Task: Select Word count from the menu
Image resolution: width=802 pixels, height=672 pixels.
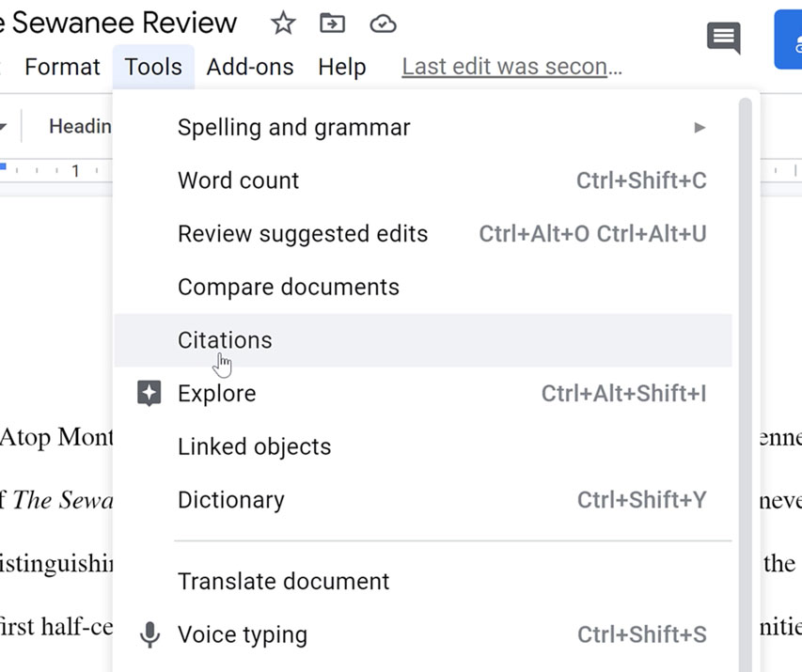Action: (x=238, y=180)
